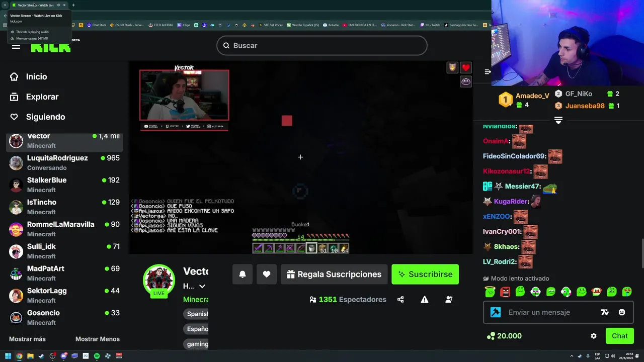Image resolution: width=644 pixels, height=362 pixels.
Task: Expand the stream title chevron
Action: 202,286
